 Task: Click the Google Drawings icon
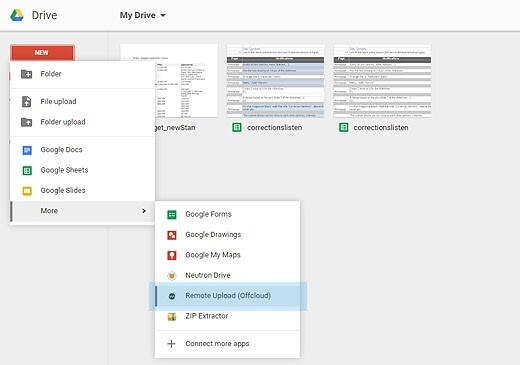coord(172,235)
